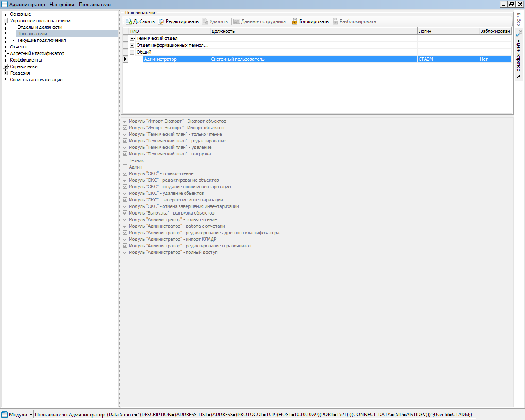Toggle the Админ checkbox

coord(125,167)
